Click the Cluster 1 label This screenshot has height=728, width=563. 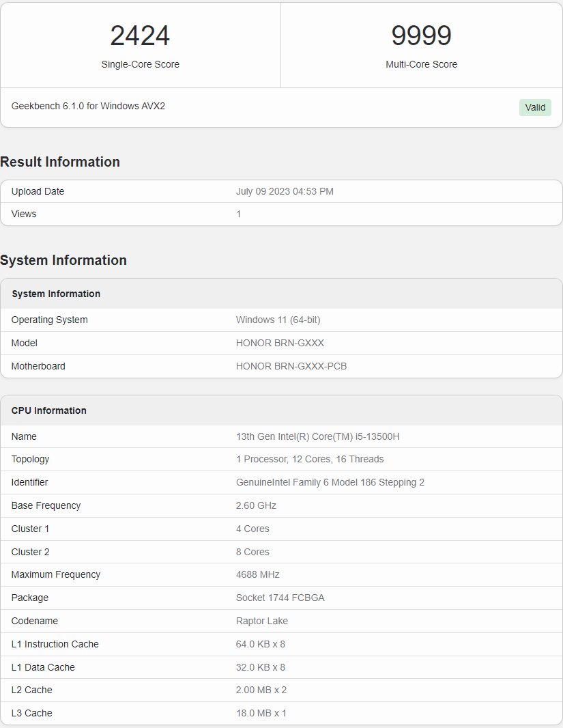click(29, 529)
